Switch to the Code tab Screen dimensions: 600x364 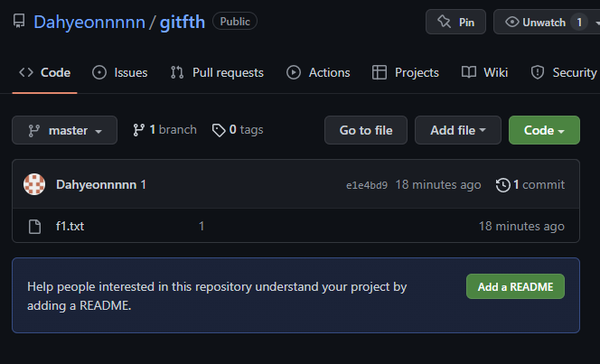click(45, 72)
